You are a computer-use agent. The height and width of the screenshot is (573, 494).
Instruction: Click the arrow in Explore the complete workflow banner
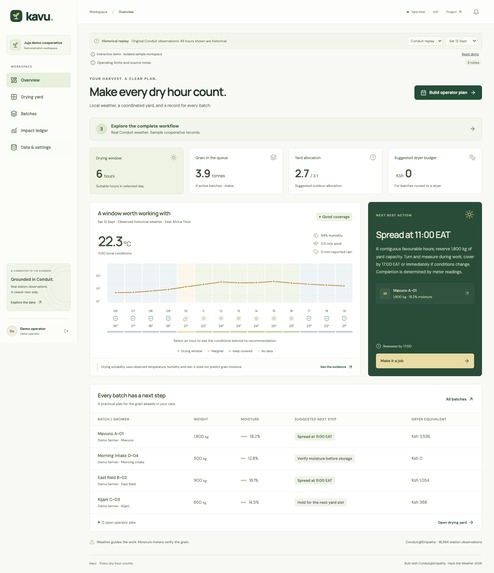(x=472, y=129)
